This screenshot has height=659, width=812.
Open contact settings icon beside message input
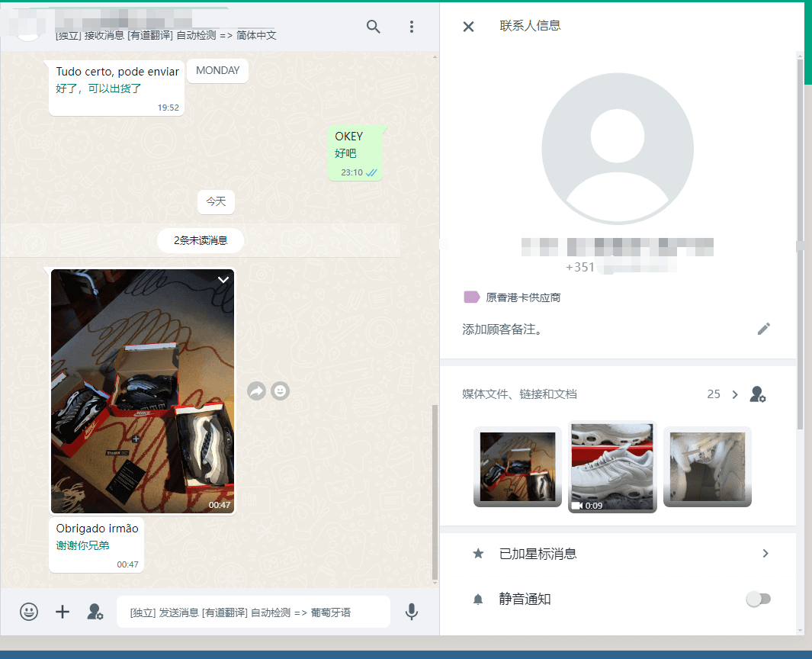(95, 612)
